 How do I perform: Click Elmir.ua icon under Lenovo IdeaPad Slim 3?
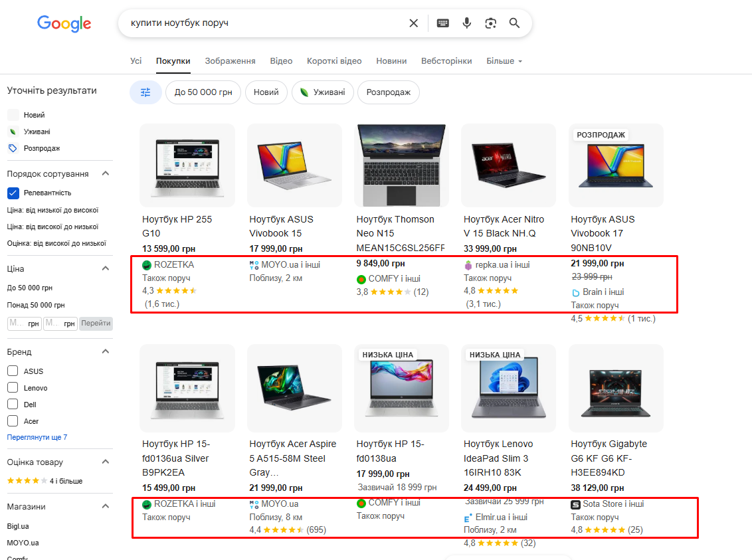click(468, 517)
